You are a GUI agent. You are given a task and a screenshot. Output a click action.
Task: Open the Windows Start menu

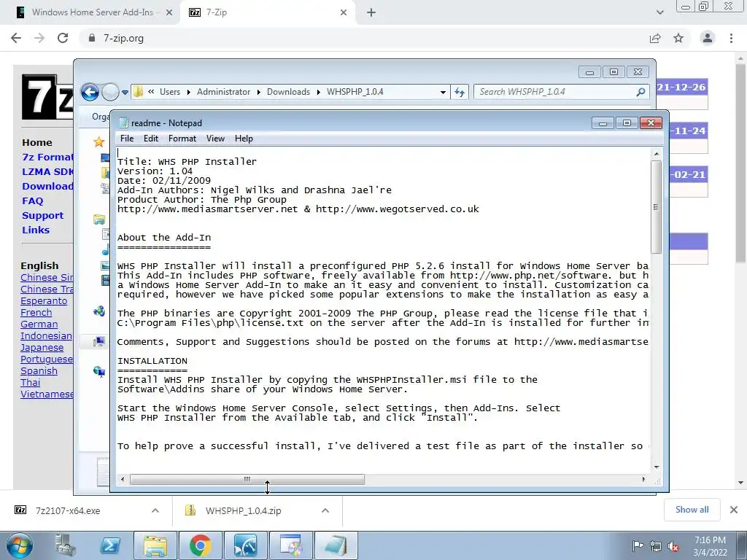point(19,545)
